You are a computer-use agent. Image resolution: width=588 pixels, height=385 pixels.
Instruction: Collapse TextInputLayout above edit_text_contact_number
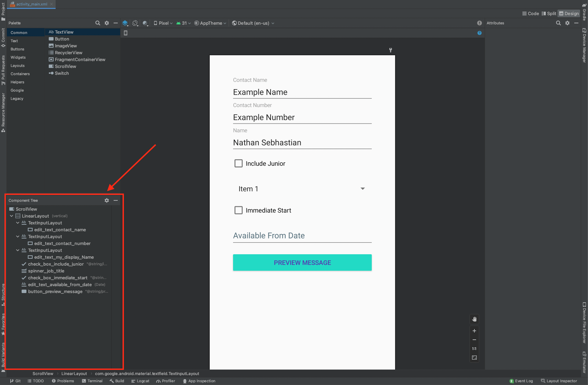[18, 236]
